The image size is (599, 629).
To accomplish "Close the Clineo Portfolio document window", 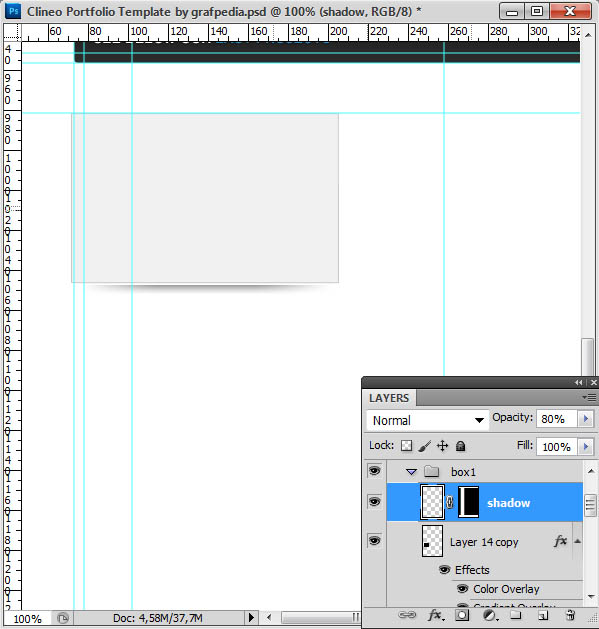I will tap(570, 11).
